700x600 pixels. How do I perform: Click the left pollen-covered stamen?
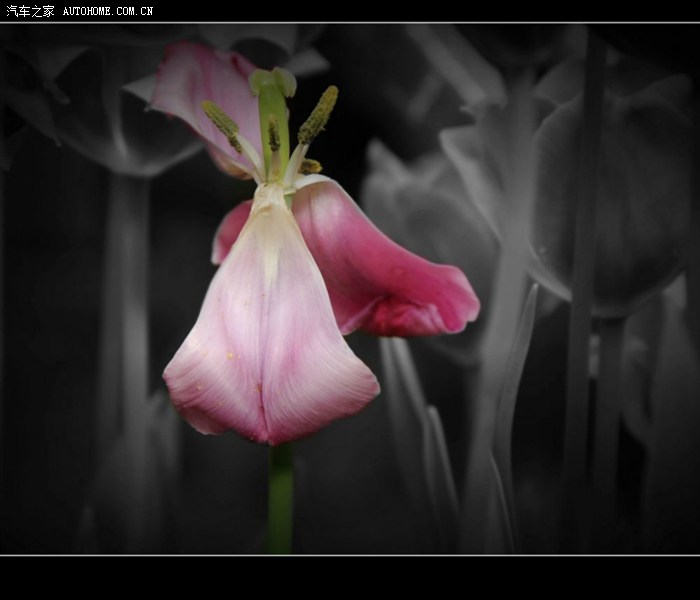[223, 124]
